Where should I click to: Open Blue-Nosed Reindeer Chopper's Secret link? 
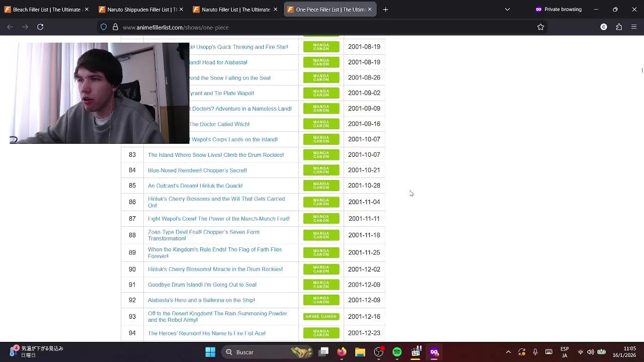coord(197,170)
